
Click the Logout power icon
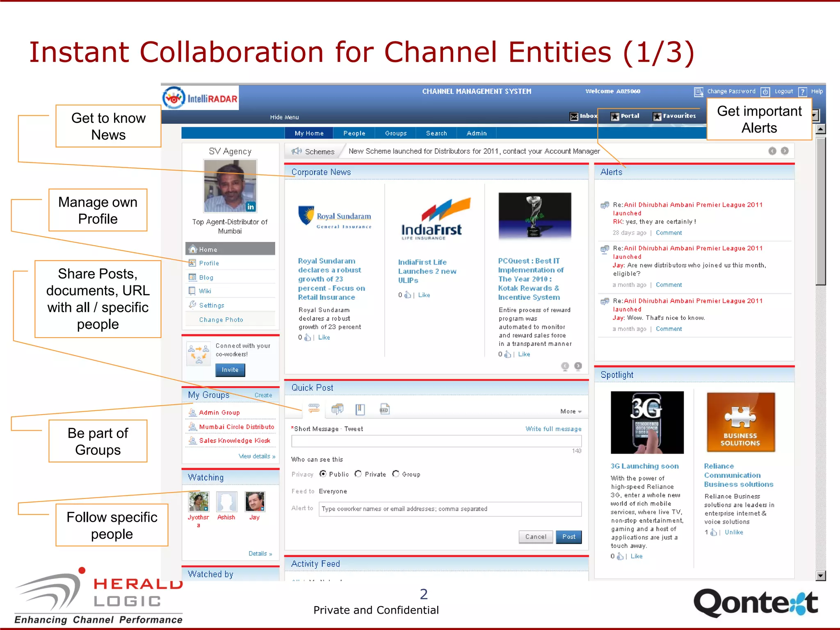pos(765,92)
